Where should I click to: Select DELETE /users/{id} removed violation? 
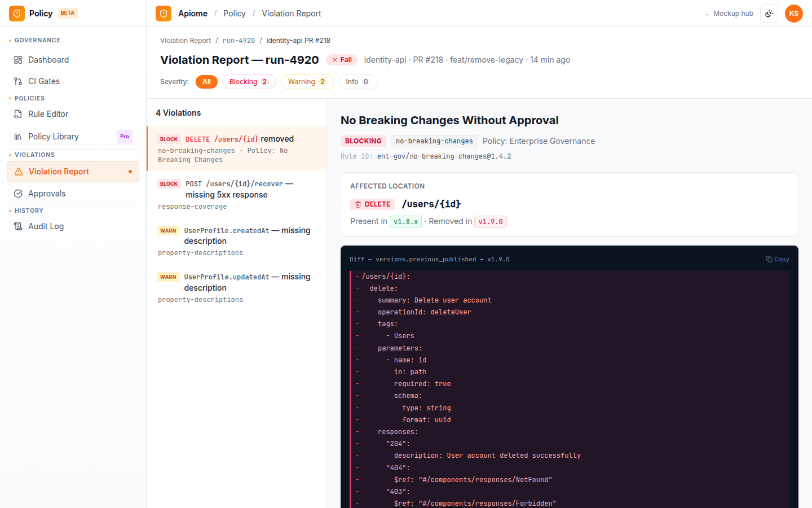(x=237, y=148)
